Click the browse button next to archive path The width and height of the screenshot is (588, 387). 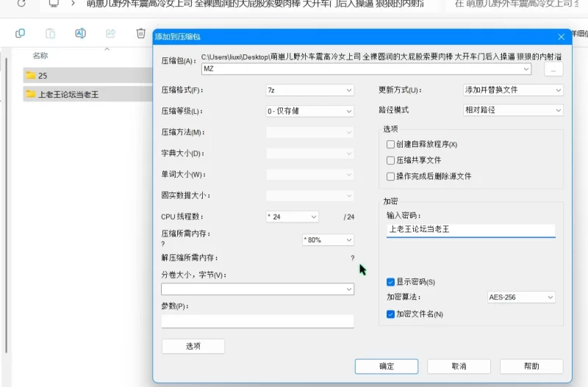[x=553, y=69]
